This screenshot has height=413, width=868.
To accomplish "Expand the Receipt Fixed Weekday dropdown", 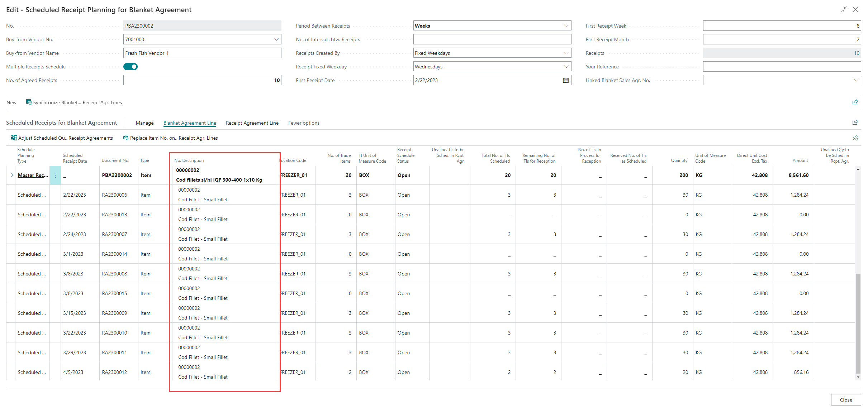I will (566, 67).
